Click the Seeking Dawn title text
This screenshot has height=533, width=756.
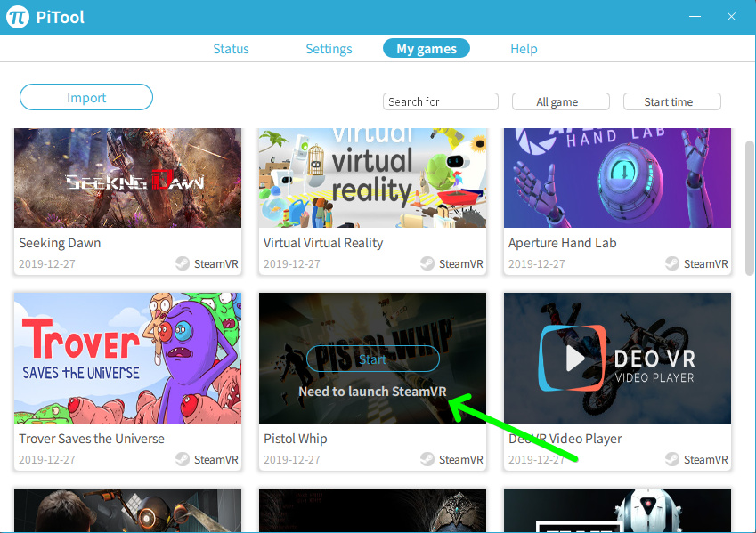click(x=60, y=243)
